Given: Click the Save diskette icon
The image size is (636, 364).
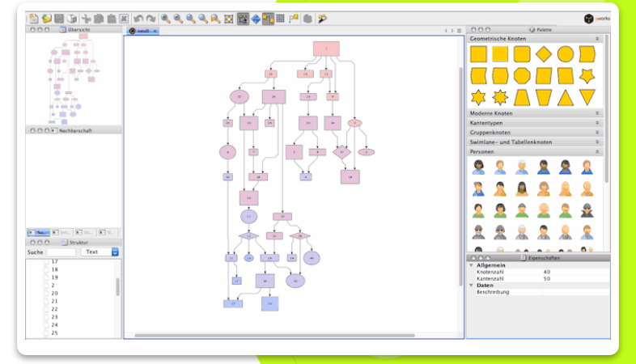Looking at the screenshot, I should click(x=59, y=19).
